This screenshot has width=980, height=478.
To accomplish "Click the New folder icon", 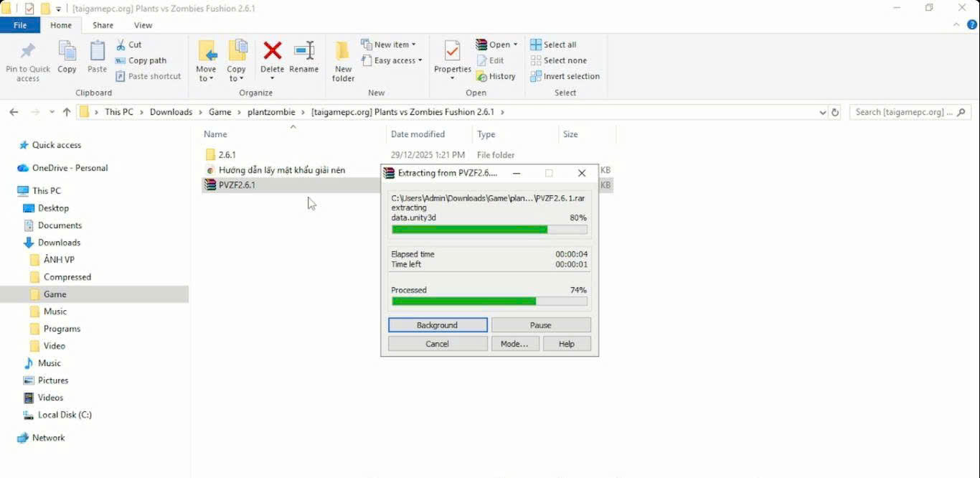I will [x=343, y=51].
